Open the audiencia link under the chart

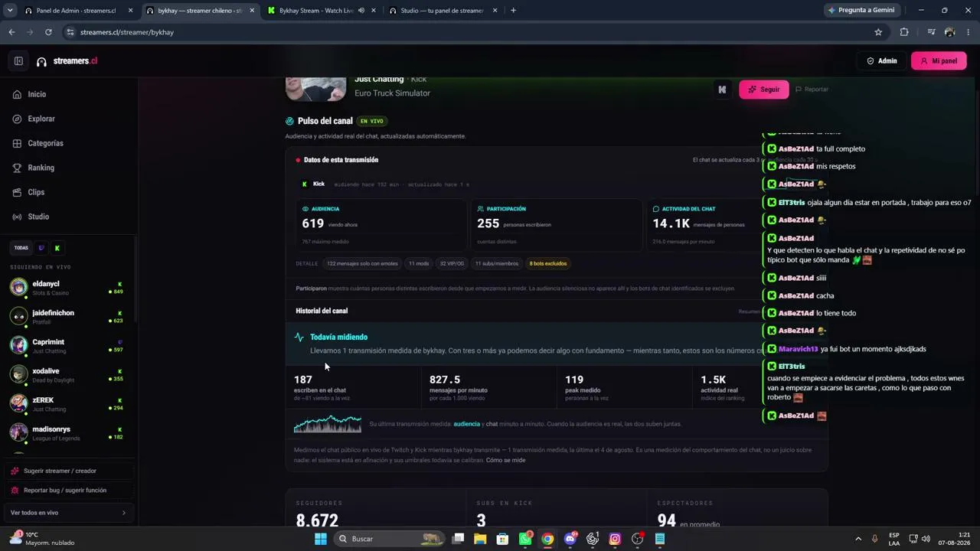click(x=467, y=424)
